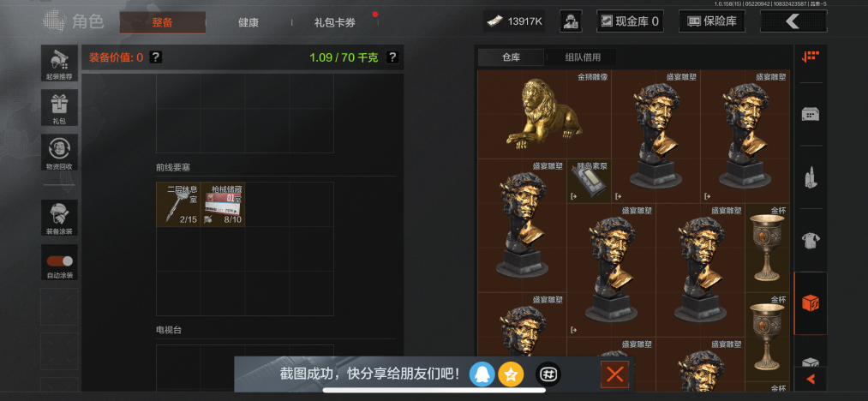The width and height of the screenshot is (868, 401).
Task: Select the clothing filter in right sidebar
Action: 811,241
